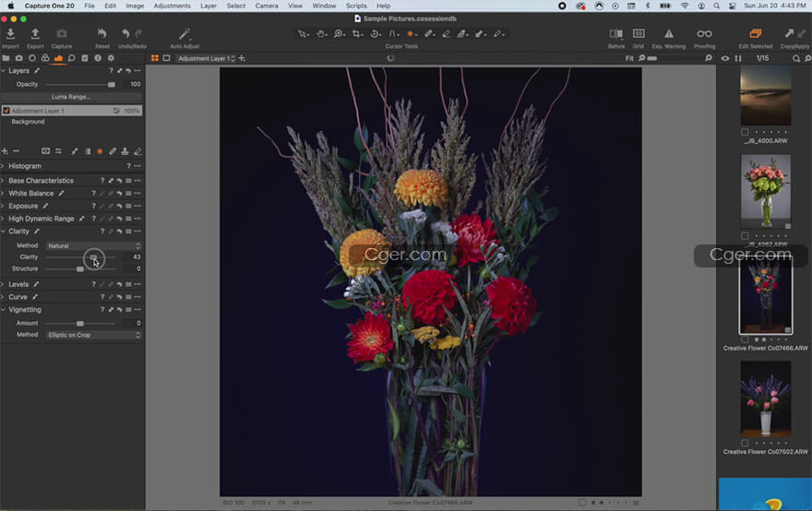Screen dimensions: 812x511
Task: Toggle Proofing glasses view
Action: point(704,33)
